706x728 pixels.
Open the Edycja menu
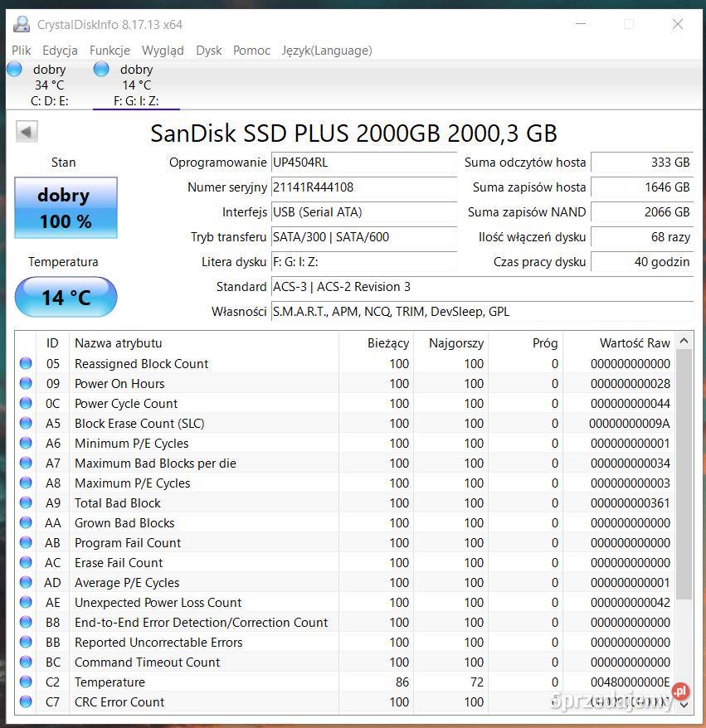coord(60,50)
